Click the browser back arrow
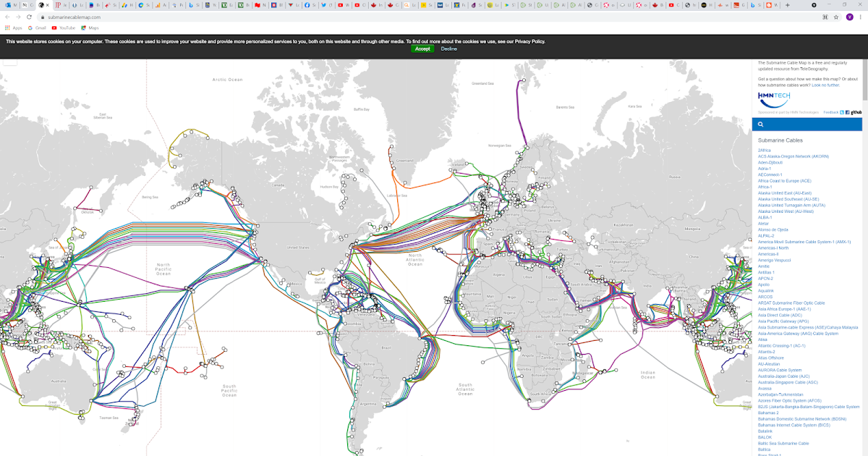The height and width of the screenshot is (456, 868). pos(7,16)
